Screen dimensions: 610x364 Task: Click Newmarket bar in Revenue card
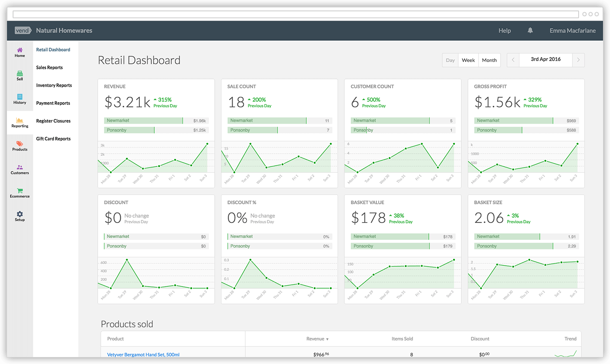pyautogui.click(x=143, y=121)
